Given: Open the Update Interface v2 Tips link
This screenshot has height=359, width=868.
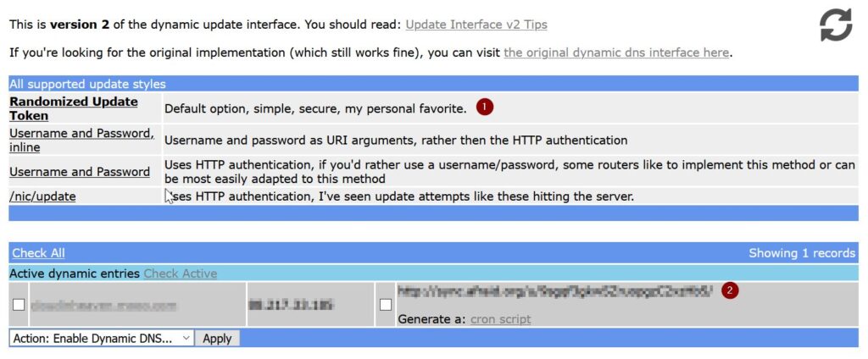Looking at the screenshot, I should [476, 25].
